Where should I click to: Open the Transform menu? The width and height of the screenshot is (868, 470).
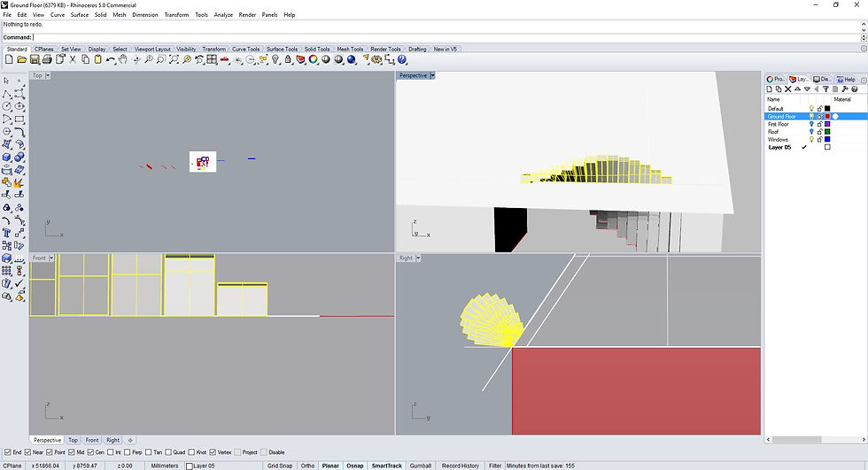(176, 15)
